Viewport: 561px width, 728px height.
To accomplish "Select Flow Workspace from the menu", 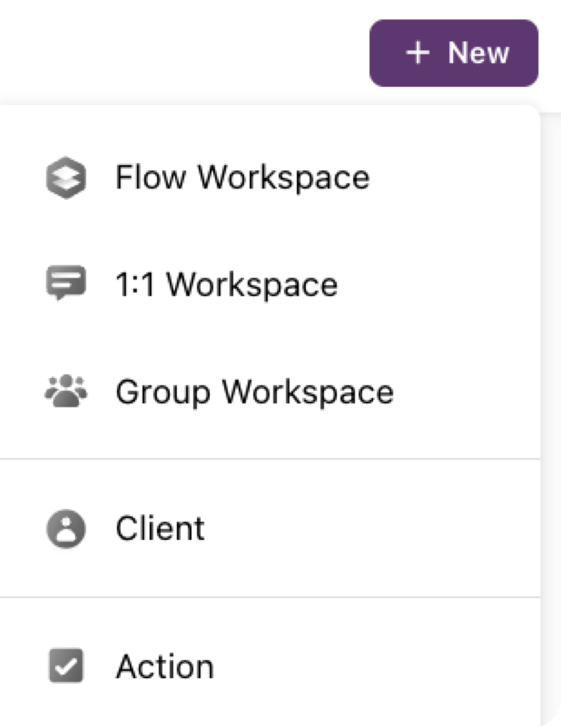I will pos(269,177).
